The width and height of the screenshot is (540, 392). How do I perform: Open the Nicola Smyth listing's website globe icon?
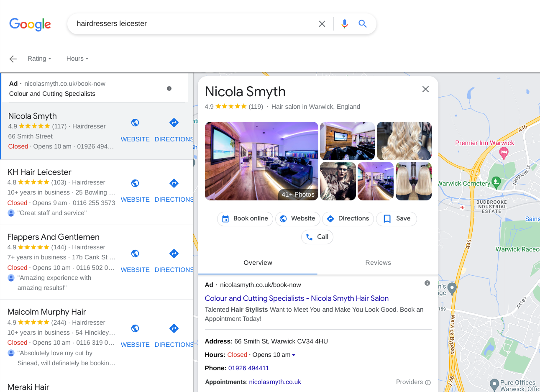[x=135, y=123]
